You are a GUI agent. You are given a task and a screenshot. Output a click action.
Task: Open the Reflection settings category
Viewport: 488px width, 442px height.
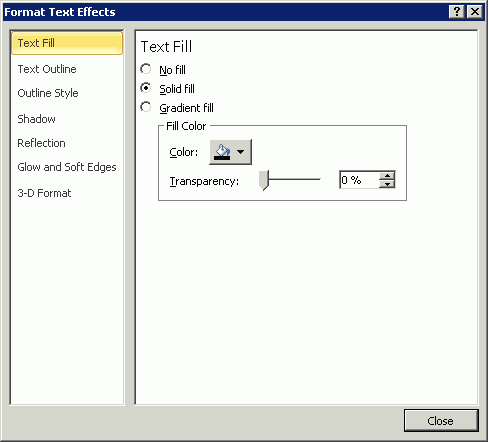click(41, 143)
